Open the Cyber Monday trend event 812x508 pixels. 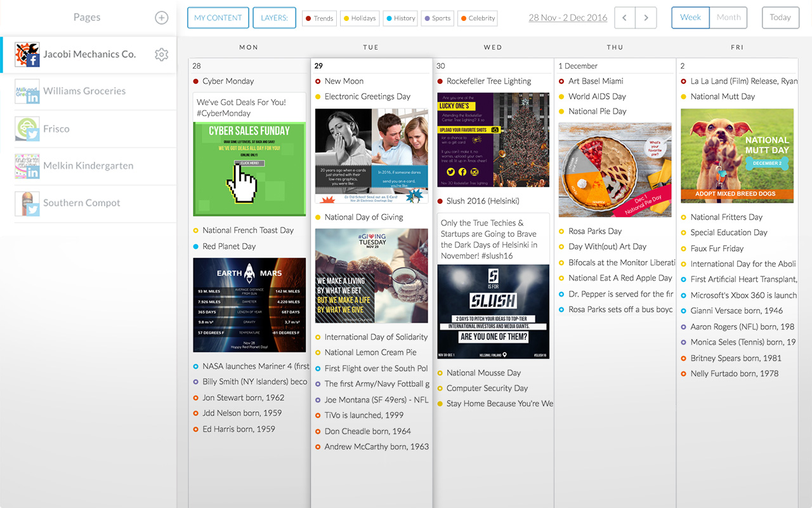(x=228, y=81)
